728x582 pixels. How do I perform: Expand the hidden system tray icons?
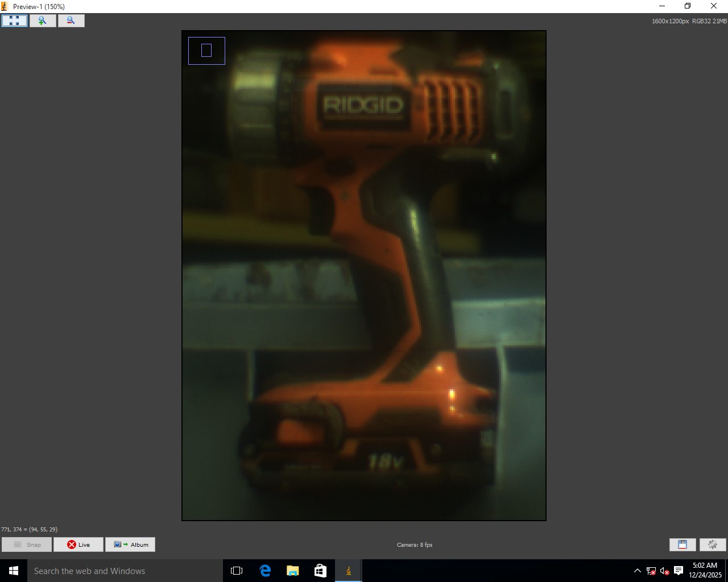click(638, 571)
